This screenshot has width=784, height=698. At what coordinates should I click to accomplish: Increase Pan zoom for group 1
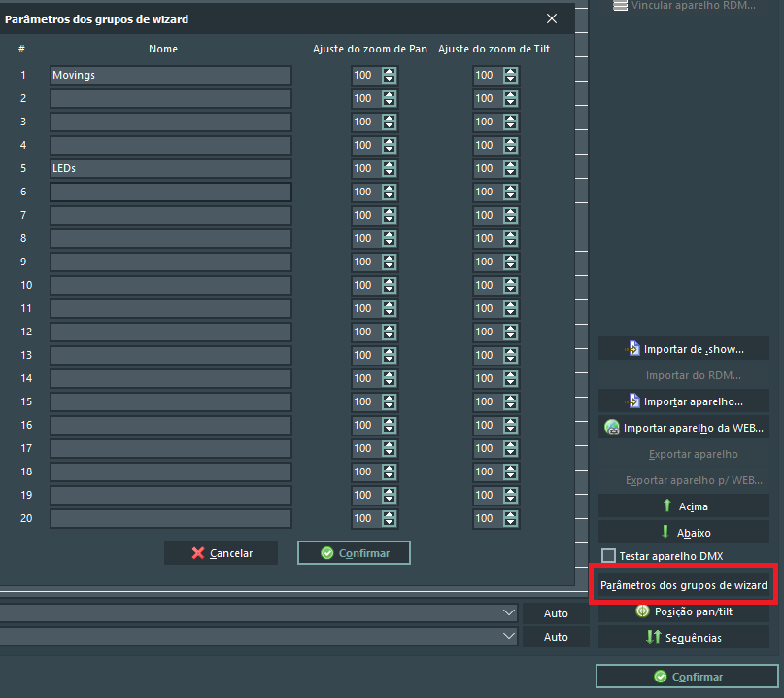390,71
